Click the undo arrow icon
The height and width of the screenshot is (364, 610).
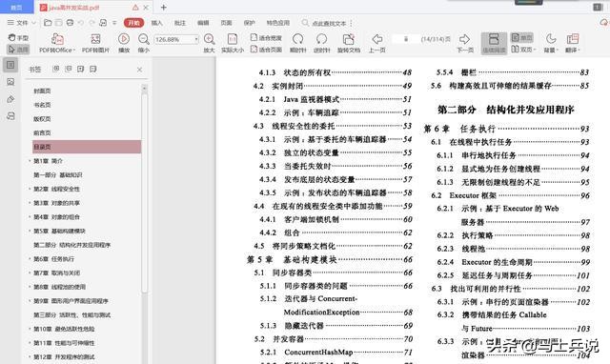(x=81, y=23)
